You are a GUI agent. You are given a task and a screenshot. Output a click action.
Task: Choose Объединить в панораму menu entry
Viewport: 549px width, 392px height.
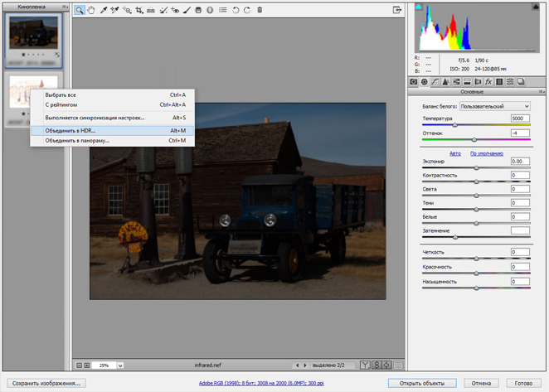point(112,140)
